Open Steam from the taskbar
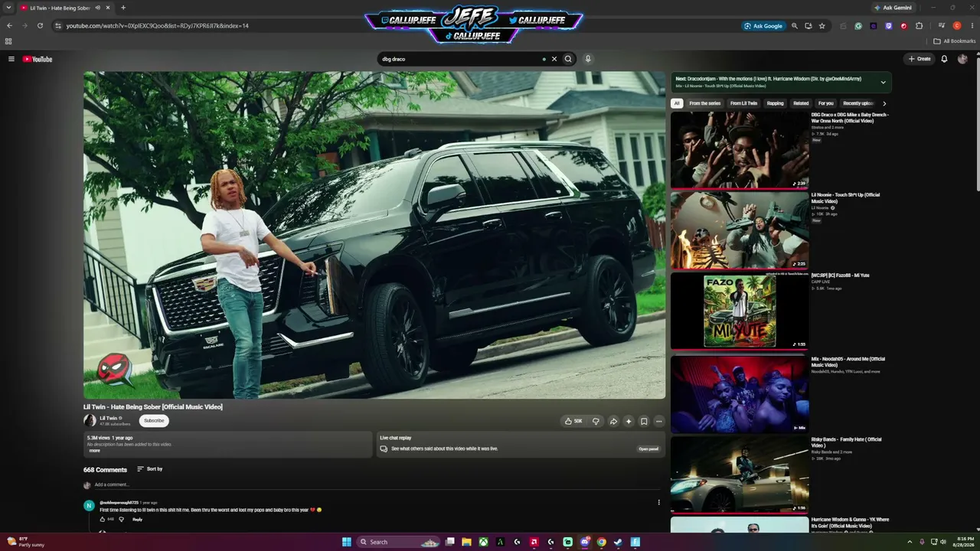The width and height of the screenshot is (980, 551). [x=619, y=542]
